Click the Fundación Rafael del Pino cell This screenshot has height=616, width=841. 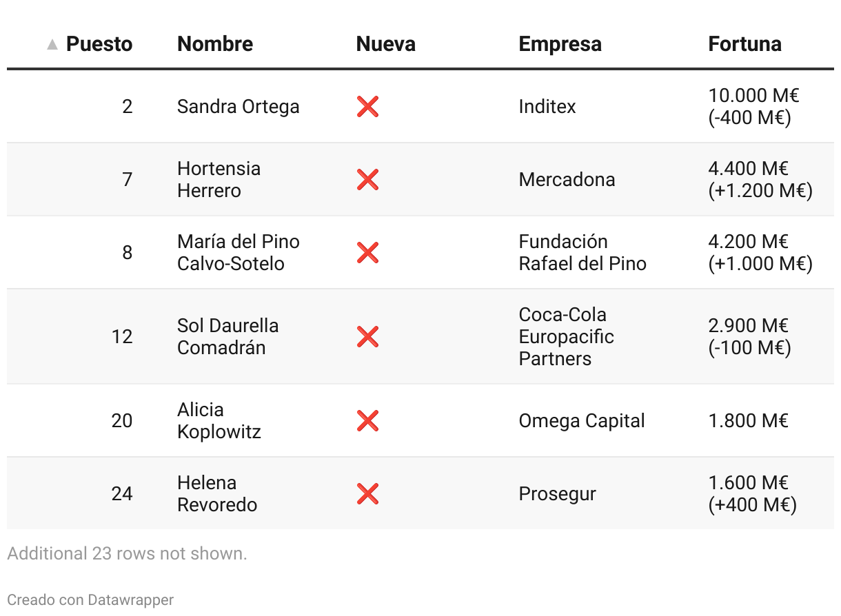[x=582, y=253]
